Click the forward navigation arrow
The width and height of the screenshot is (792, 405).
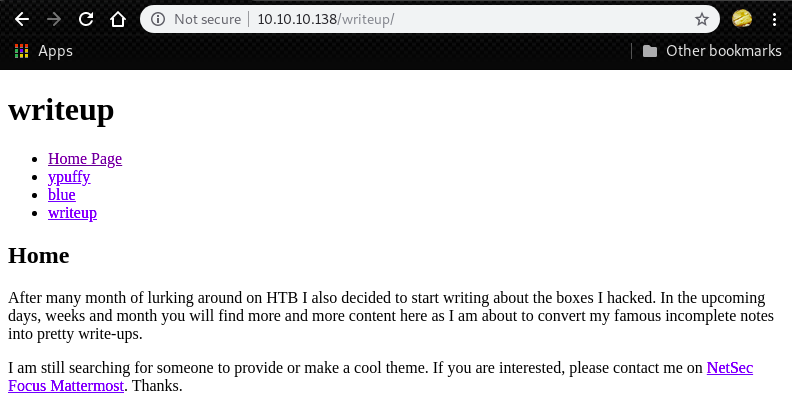[54, 19]
